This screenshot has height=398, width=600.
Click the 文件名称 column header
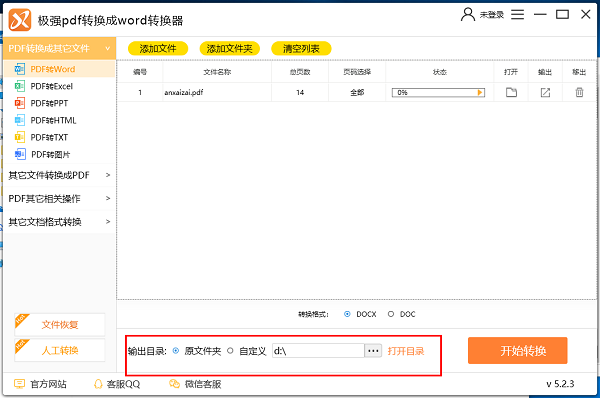[217, 72]
